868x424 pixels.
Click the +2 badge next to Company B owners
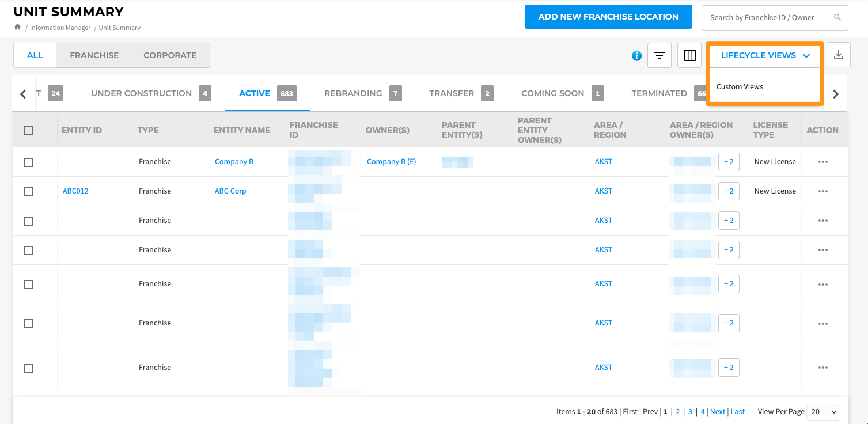point(728,162)
